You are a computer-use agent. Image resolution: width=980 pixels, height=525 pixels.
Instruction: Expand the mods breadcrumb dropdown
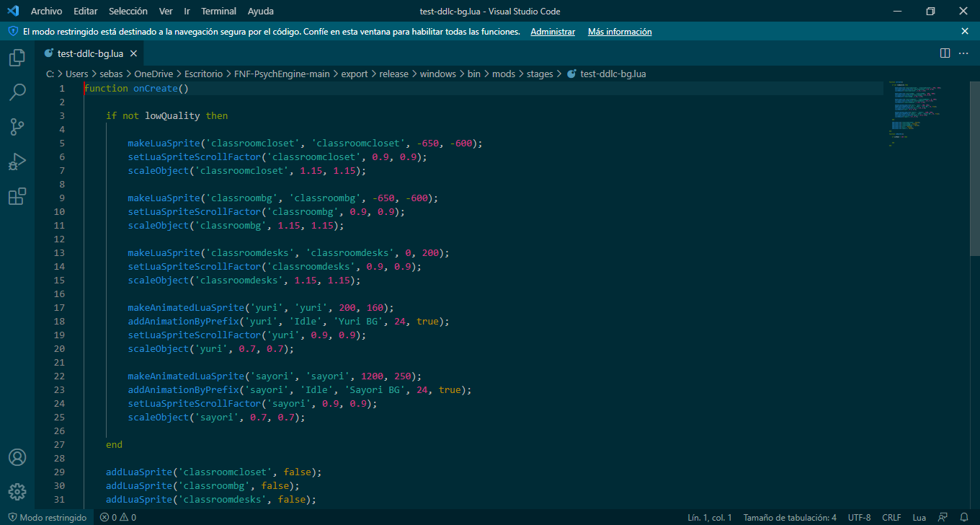click(x=504, y=74)
